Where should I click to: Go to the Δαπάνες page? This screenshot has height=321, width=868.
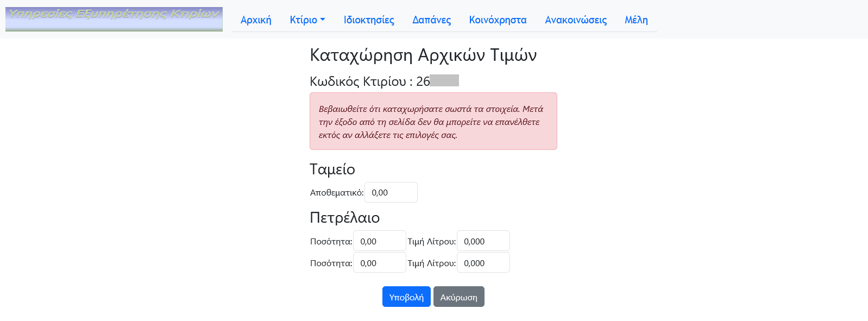[431, 20]
